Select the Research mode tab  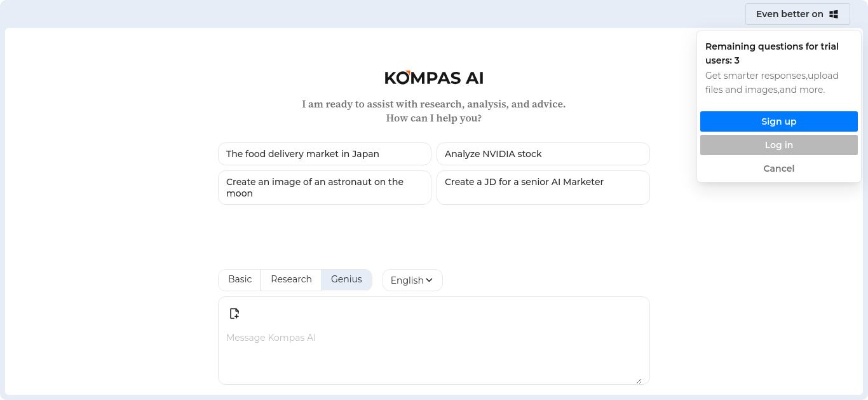click(x=291, y=279)
